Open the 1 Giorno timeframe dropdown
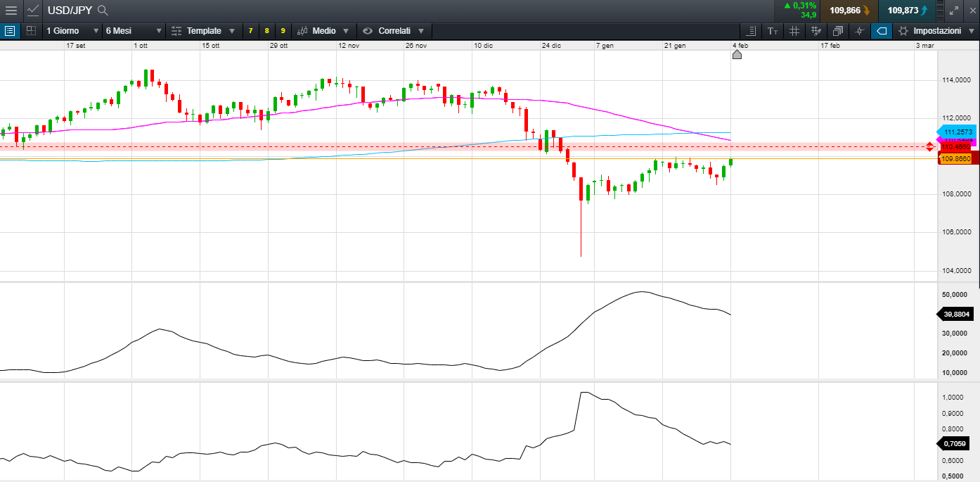Viewport: 980px width, 482px height. [x=72, y=31]
